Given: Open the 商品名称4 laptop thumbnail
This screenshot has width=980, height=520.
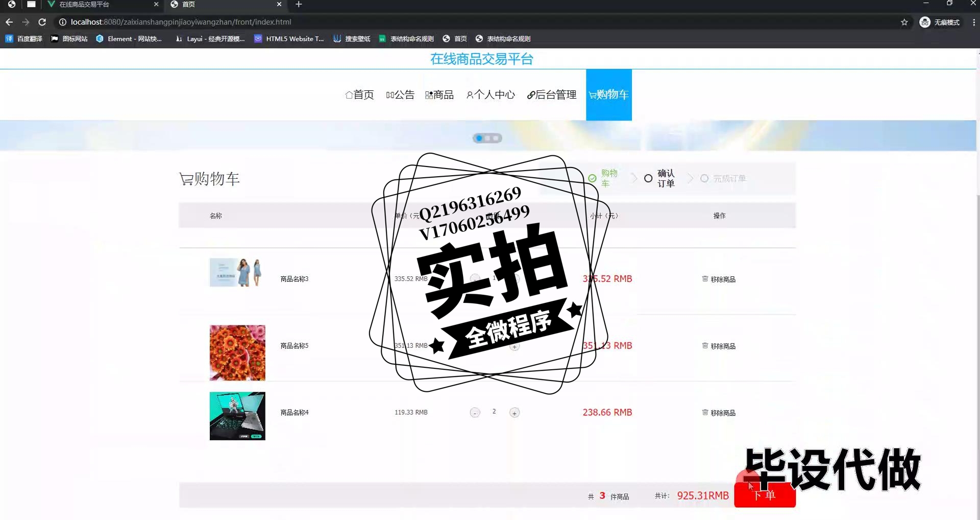Looking at the screenshot, I should point(237,416).
